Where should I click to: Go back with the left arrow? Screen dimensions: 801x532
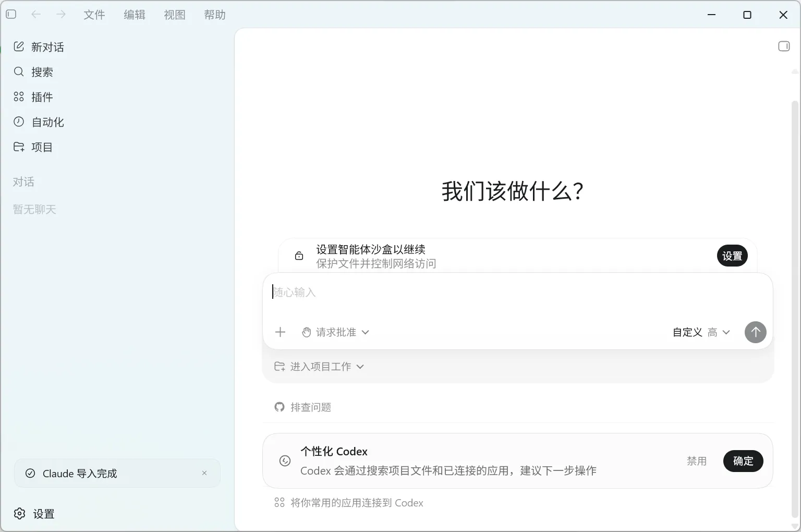point(36,15)
